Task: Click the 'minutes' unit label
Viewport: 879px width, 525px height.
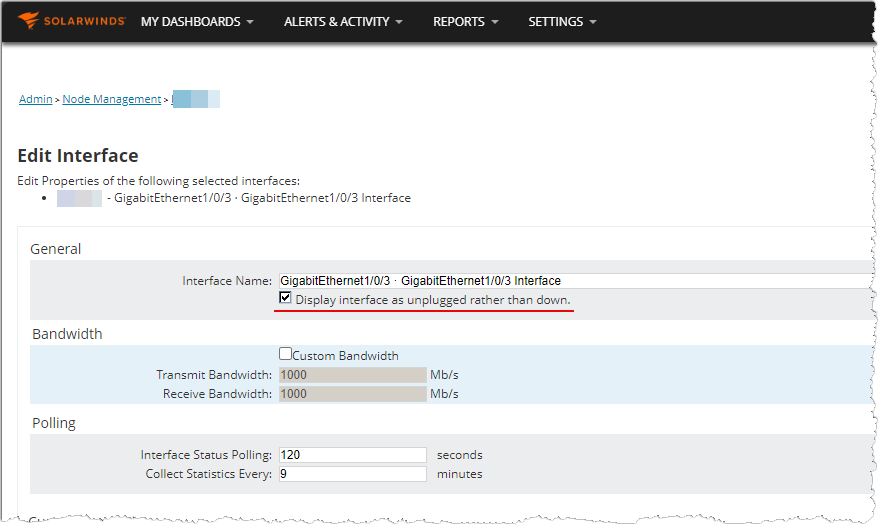Action: point(460,474)
